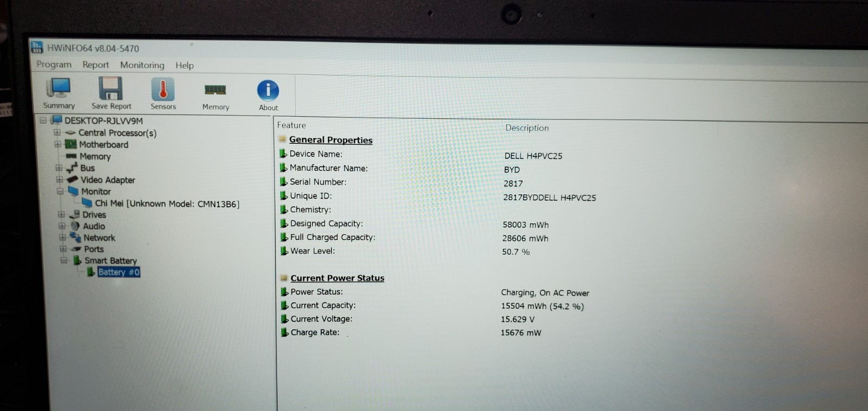
Task: Expand the Central Processor(s) node
Action: pyautogui.click(x=57, y=132)
